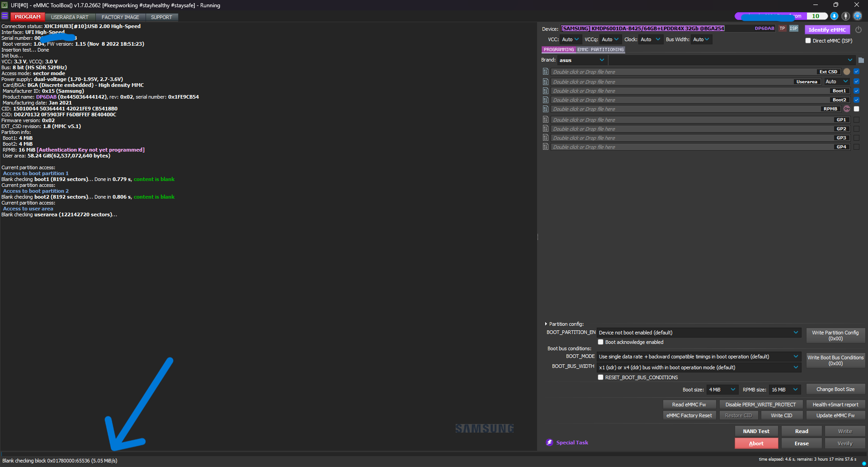Open the VCC voltage dropdown

[x=570, y=39]
